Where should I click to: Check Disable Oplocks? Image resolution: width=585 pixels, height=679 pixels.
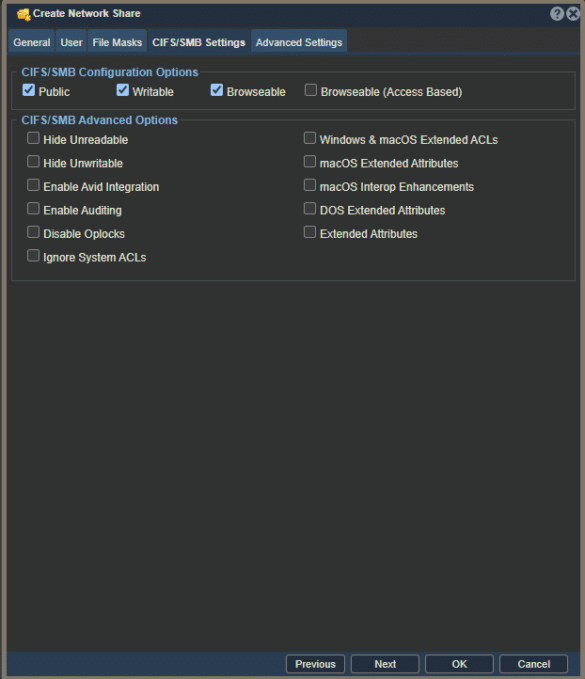tap(33, 232)
